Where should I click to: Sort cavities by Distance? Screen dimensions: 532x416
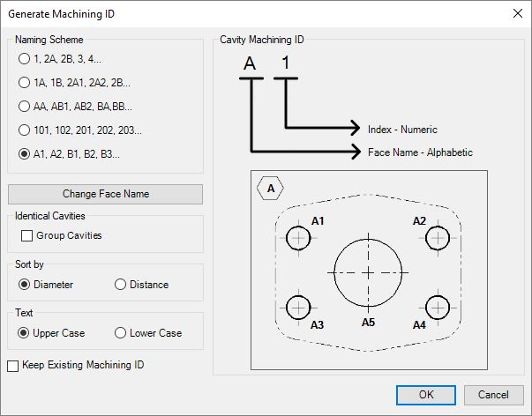coord(121,285)
